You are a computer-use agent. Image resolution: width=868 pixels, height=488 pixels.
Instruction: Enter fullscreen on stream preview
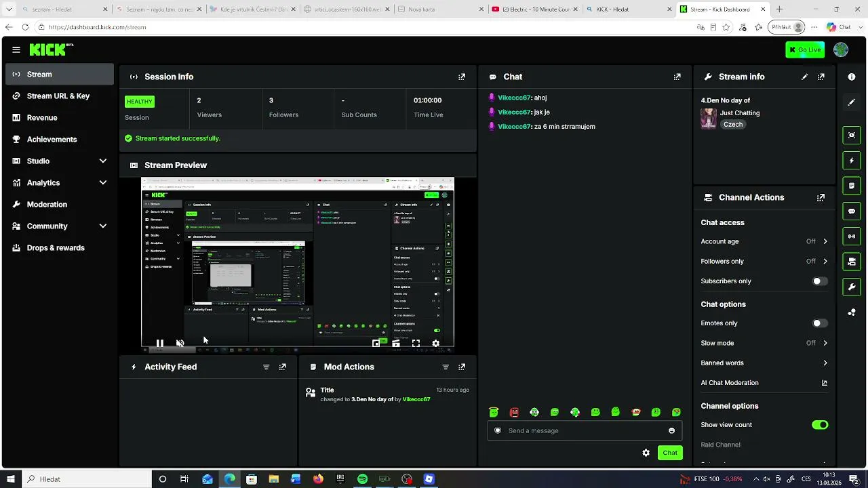tap(416, 344)
